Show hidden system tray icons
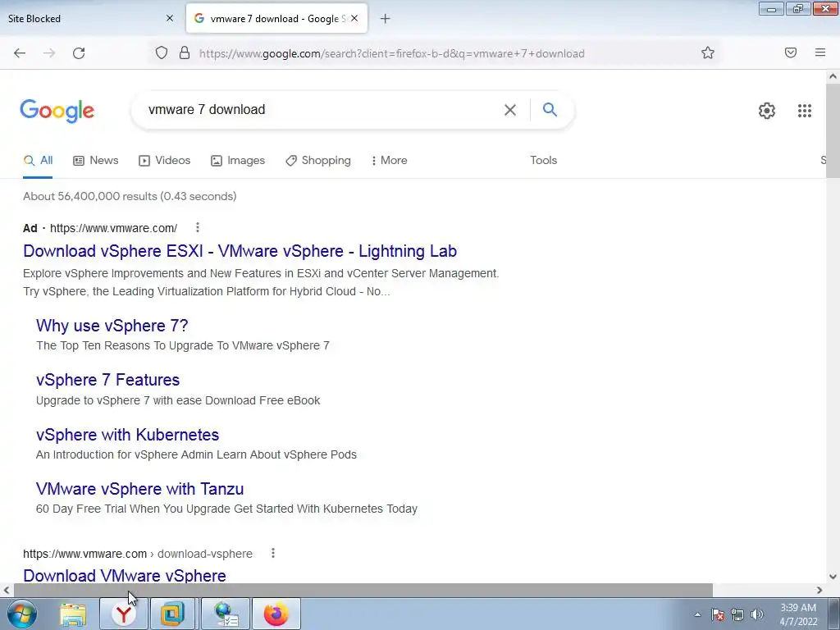The height and width of the screenshot is (630, 840). point(697,614)
